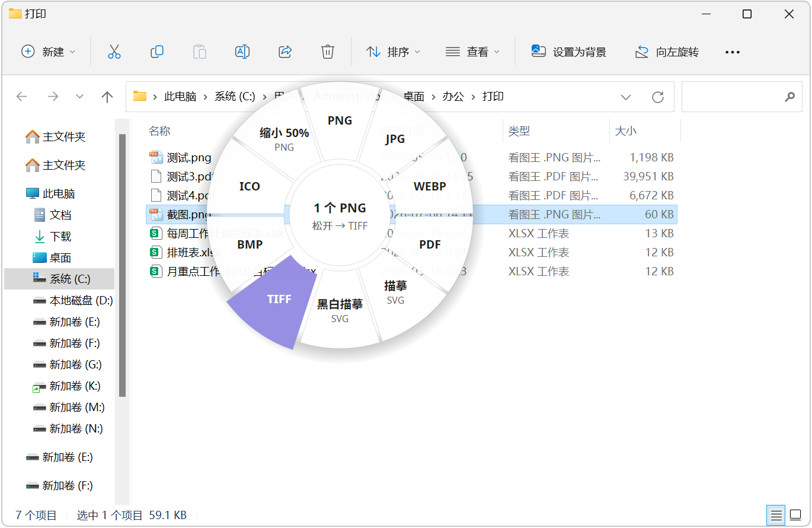812x528 pixels.
Task: Click the Delete trash icon
Action: 328,52
